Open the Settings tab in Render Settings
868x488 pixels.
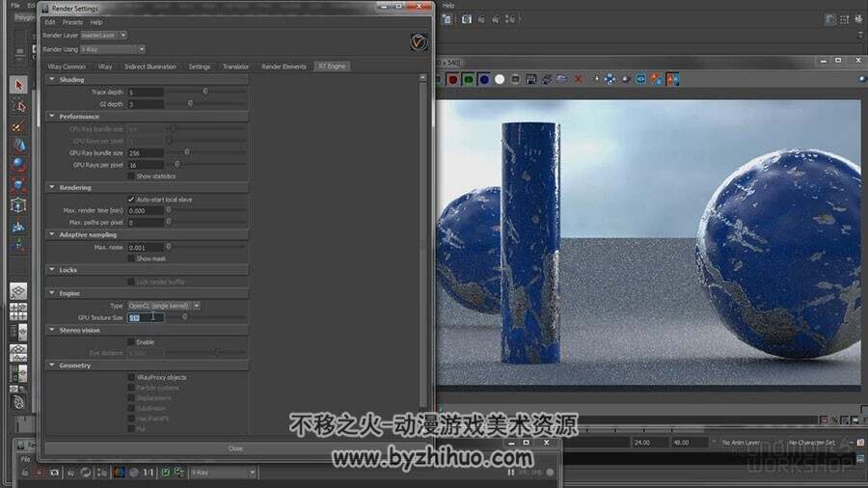[200, 67]
